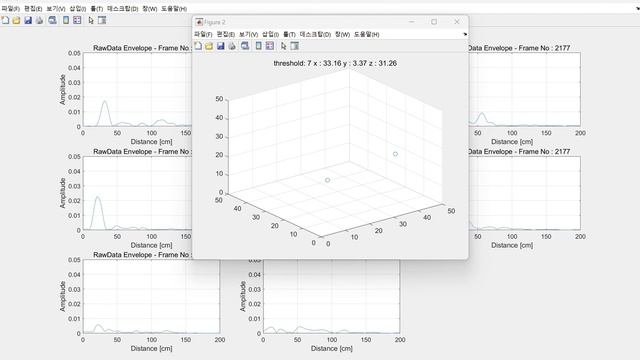Open 보기(V) menu in Figure 2 window

click(248, 35)
